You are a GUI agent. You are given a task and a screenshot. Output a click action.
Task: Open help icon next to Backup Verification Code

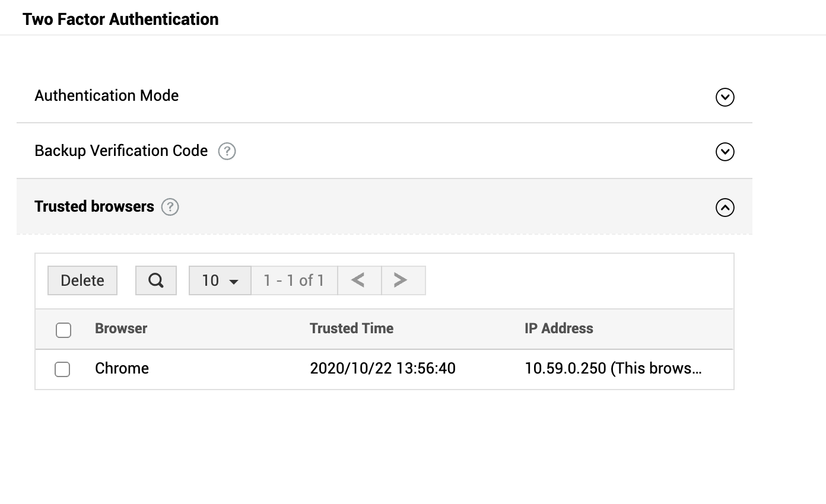tap(227, 152)
